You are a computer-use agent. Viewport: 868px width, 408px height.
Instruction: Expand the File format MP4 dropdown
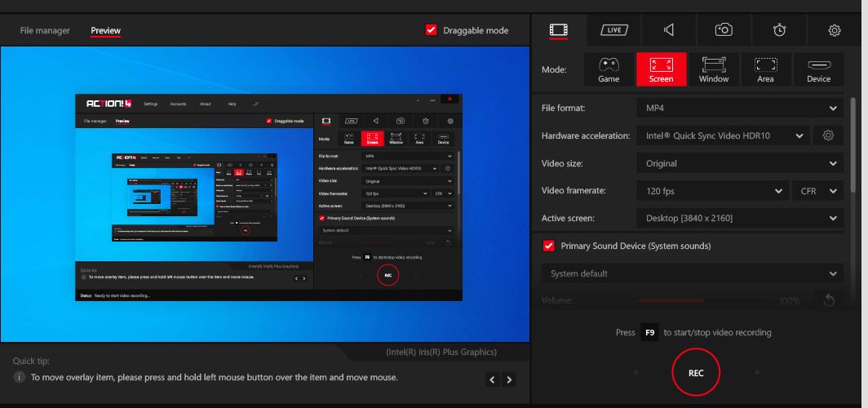tap(740, 108)
